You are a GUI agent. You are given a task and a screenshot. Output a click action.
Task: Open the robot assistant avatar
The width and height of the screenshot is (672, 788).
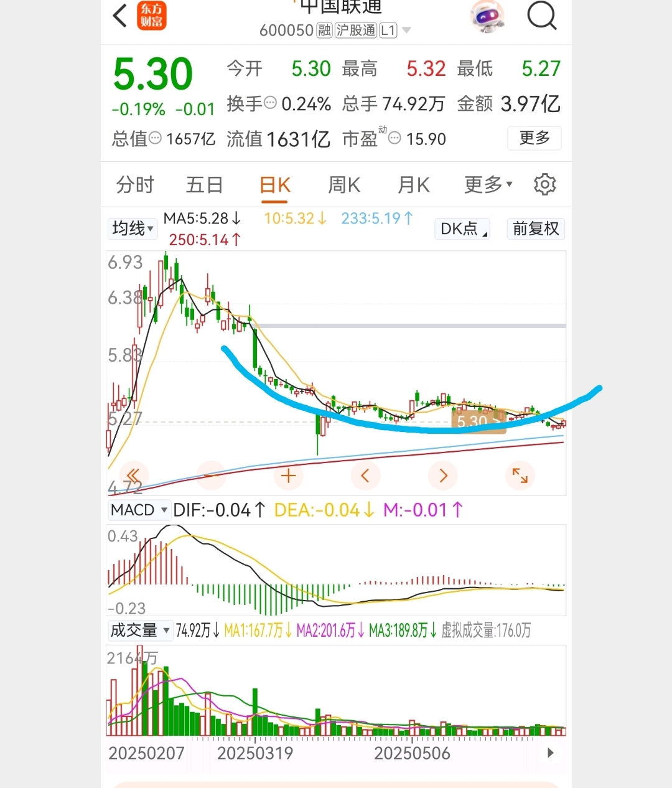[x=487, y=16]
